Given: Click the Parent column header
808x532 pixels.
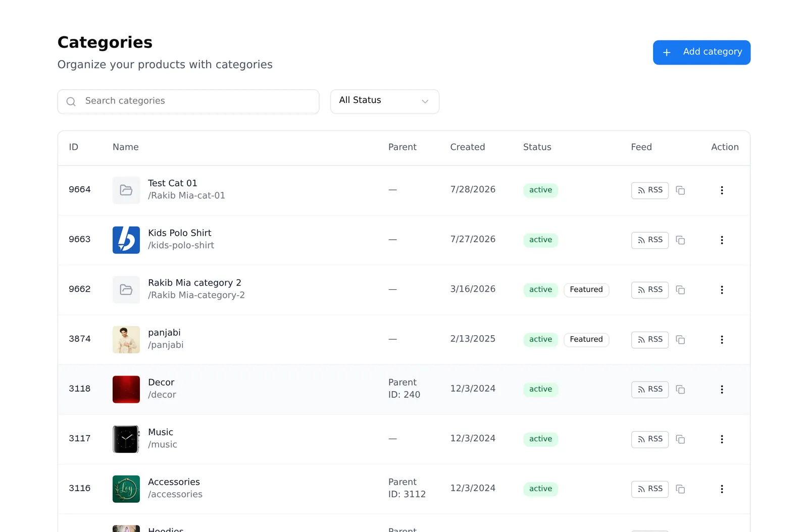Looking at the screenshot, I should 402,147.
